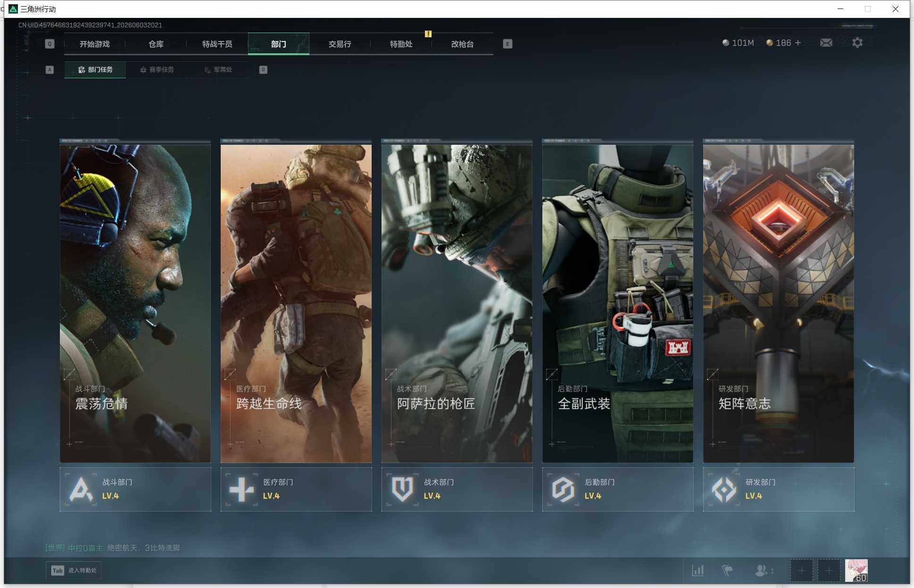Click the Q key previous-tab hint
The width and height of the screenshot is (914, 588).
[50, 44]
